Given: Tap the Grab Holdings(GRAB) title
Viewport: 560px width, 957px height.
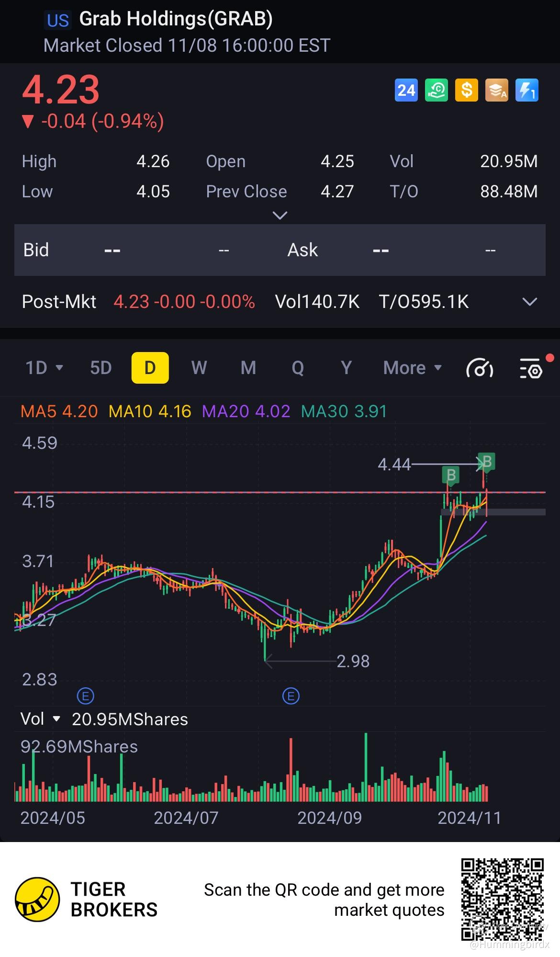Looking at the screenshot, I should [176, 19].
